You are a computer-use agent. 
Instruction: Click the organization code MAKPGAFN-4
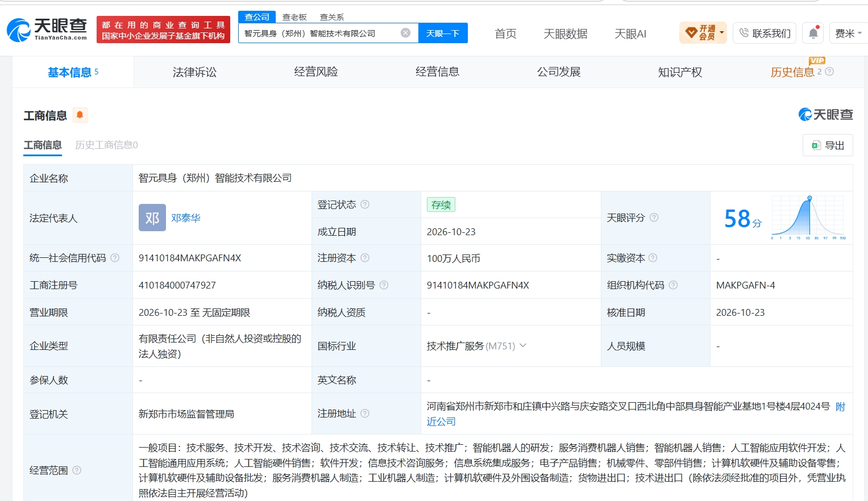click(745, 285)
